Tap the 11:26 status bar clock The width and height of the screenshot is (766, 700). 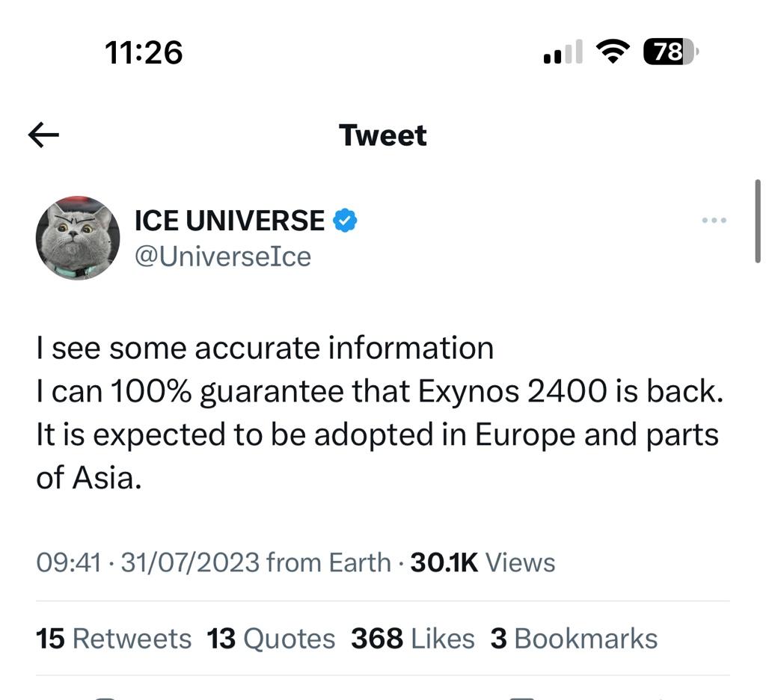pos(144,52)
